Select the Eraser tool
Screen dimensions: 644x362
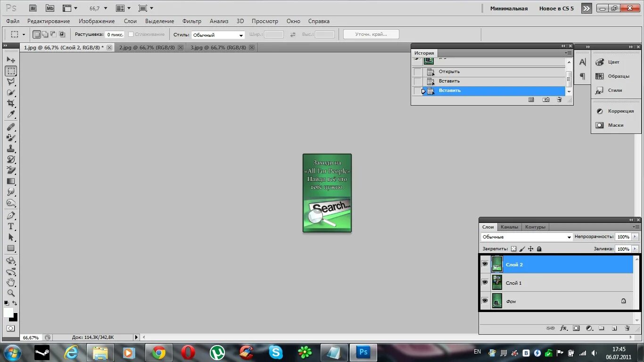[11, 171]
